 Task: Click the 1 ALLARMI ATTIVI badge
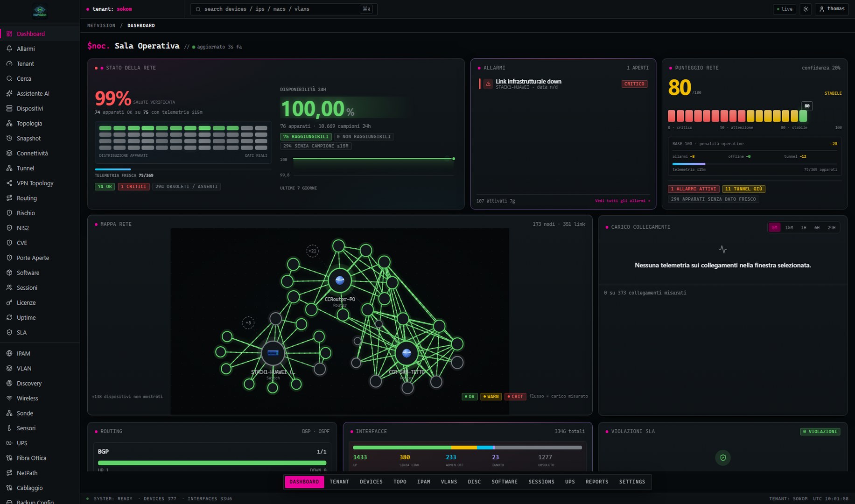click(694, 189)
